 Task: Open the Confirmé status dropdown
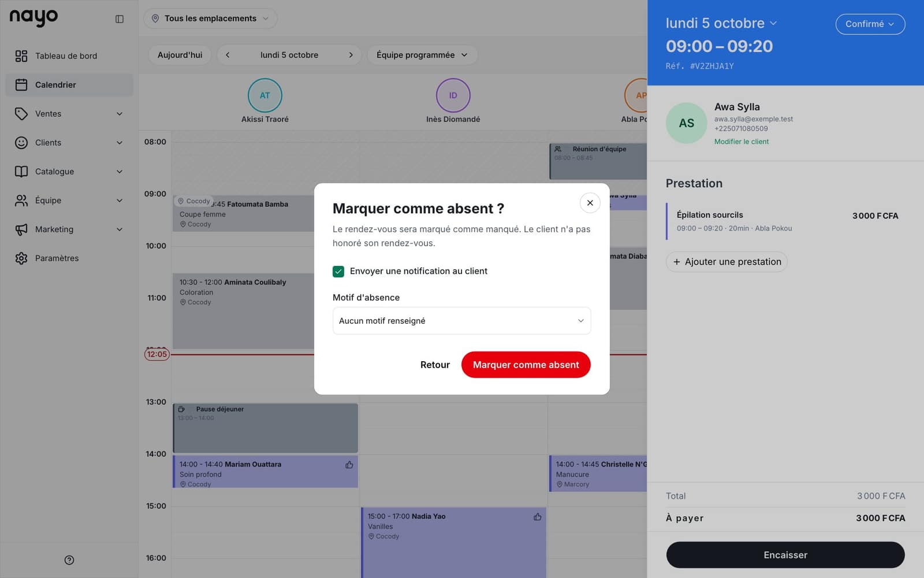[x=870, y=24]
